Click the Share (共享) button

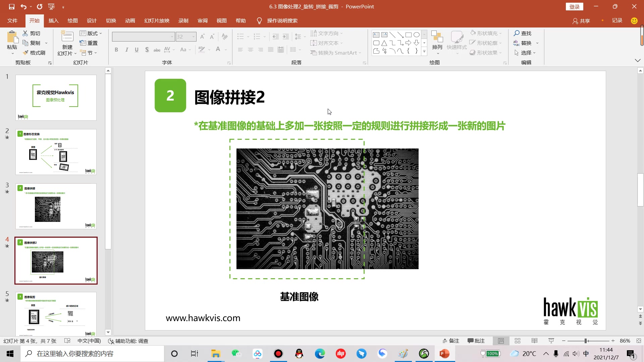tap(581, 21)
